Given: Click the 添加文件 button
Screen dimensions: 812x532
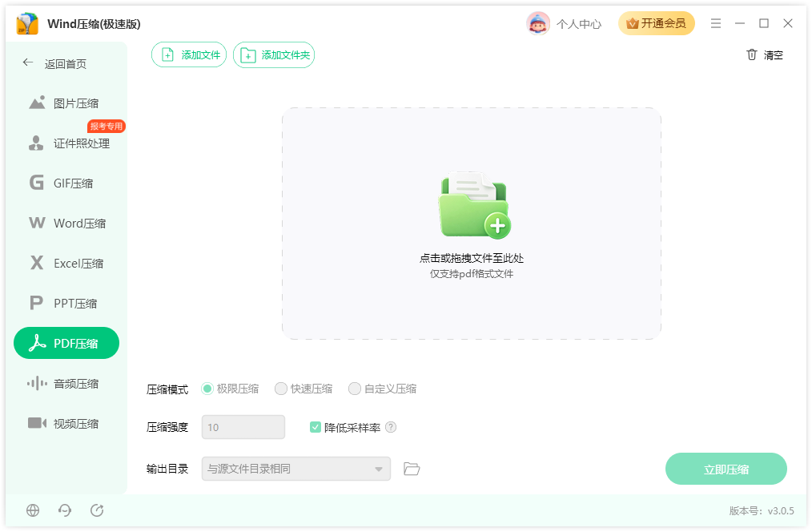Looking at the screenshot, I should point(189,54).
